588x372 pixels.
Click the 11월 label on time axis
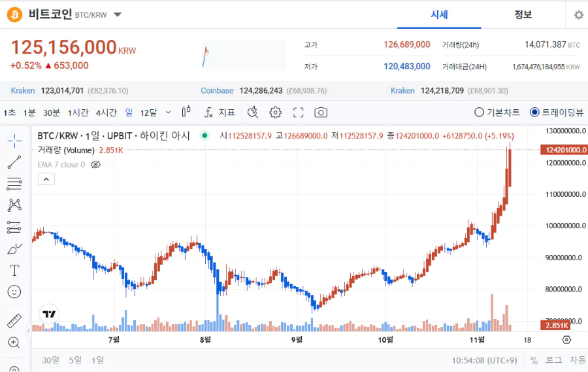(x=477, y=340)
